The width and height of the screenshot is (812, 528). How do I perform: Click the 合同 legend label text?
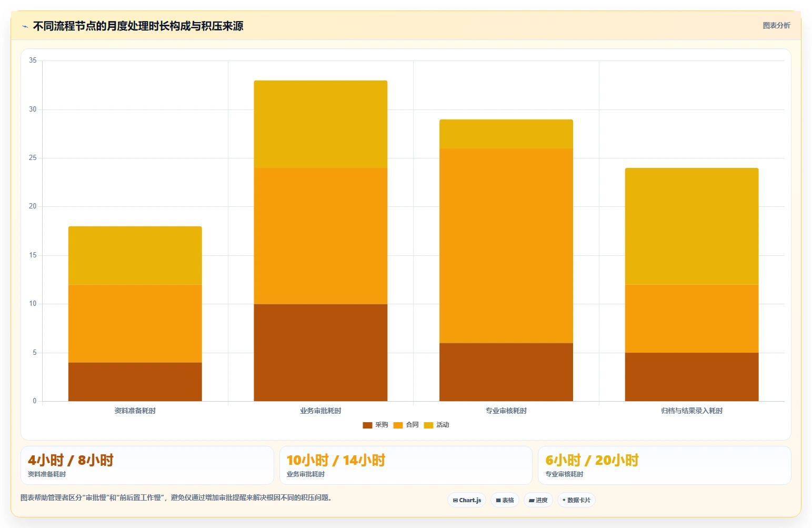[x=412, y=425]
